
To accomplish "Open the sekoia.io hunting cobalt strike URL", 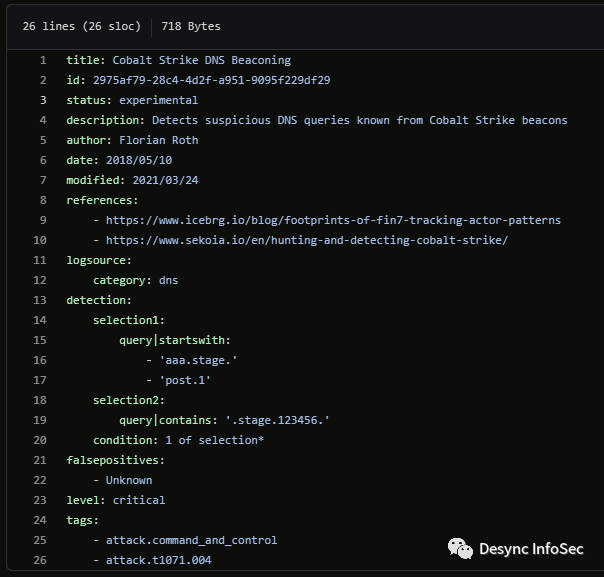I will (x=307, y=240).
